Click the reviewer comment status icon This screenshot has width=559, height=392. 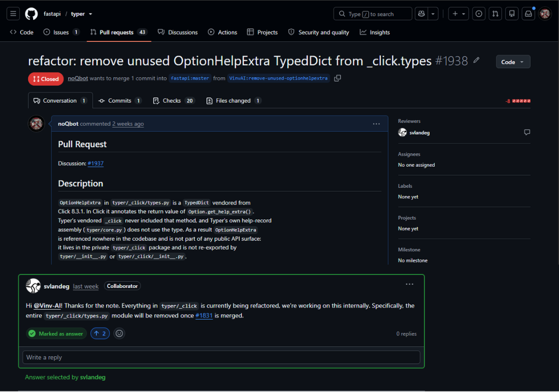click(x=527, y=133)
